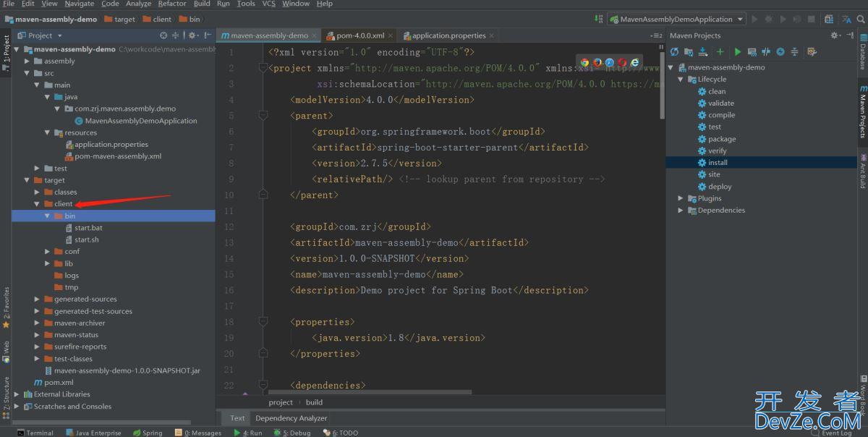Select pom-maven-assembly.xml in resources
The width and height of the screenshot is (868, 437).
pyautogui.click(x=118, y=156)
